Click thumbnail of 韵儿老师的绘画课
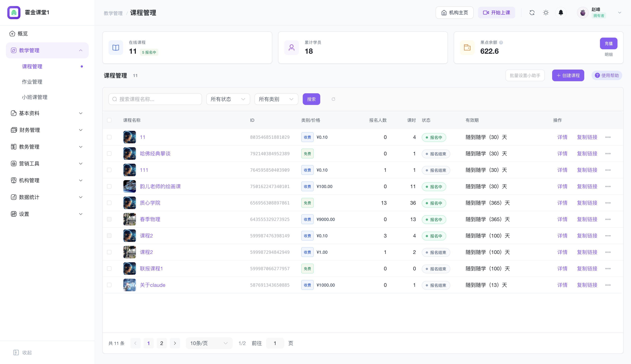 coord(129,187)
